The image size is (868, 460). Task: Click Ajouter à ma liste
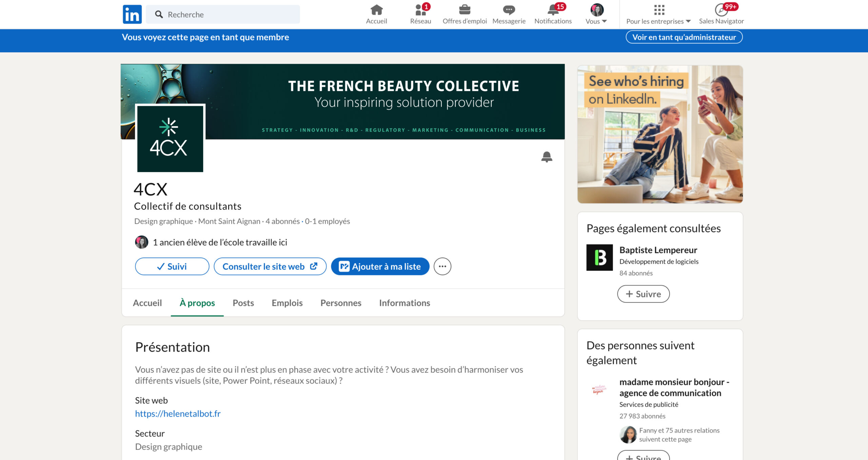click(380, 266)
